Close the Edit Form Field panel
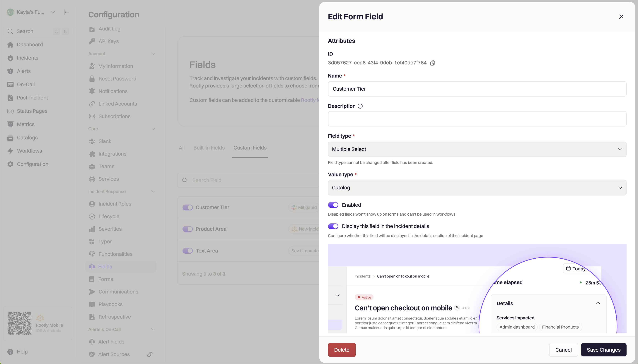The width and height of the screenshot is (638, 364). pyautogui.click(x=621, y=17)
